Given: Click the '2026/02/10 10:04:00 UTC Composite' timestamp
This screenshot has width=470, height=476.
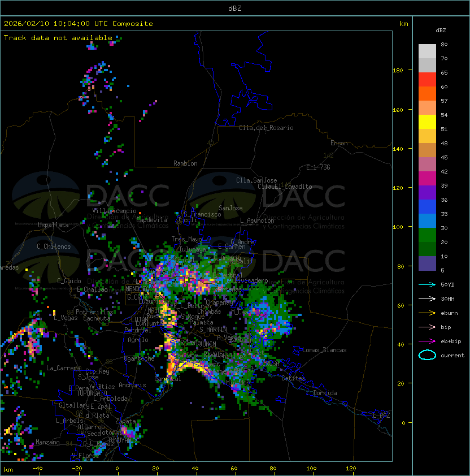Looking at the screenshot, I should 79,24.
